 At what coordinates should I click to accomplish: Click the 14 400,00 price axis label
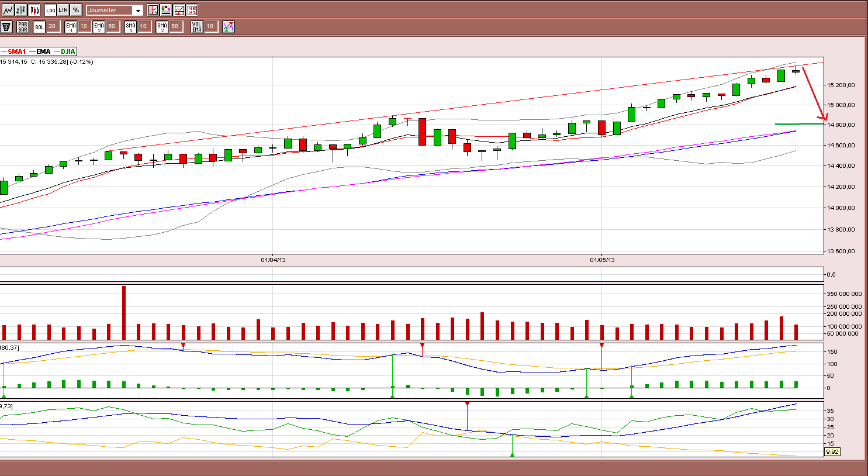pyautogui.click(x=841, y=166)
